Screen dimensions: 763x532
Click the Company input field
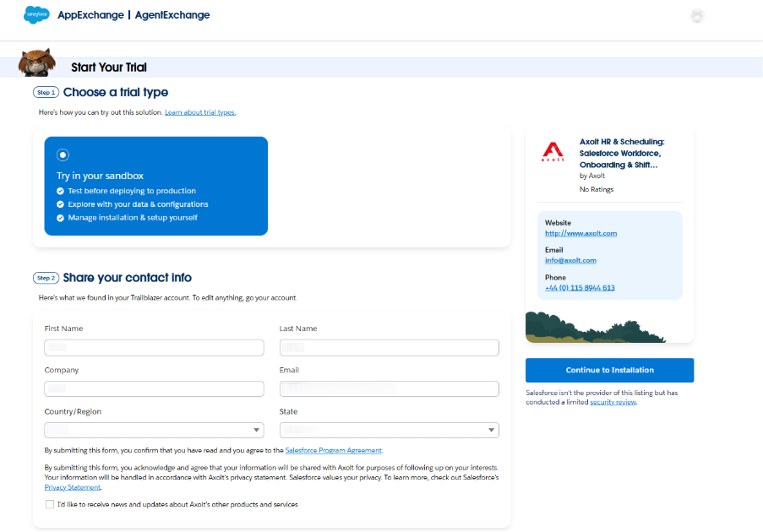click(x=154, y=388)
